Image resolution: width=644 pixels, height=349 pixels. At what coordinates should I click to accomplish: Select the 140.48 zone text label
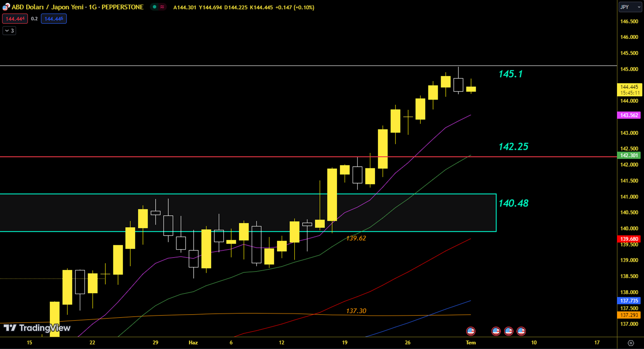coord(513,203)
